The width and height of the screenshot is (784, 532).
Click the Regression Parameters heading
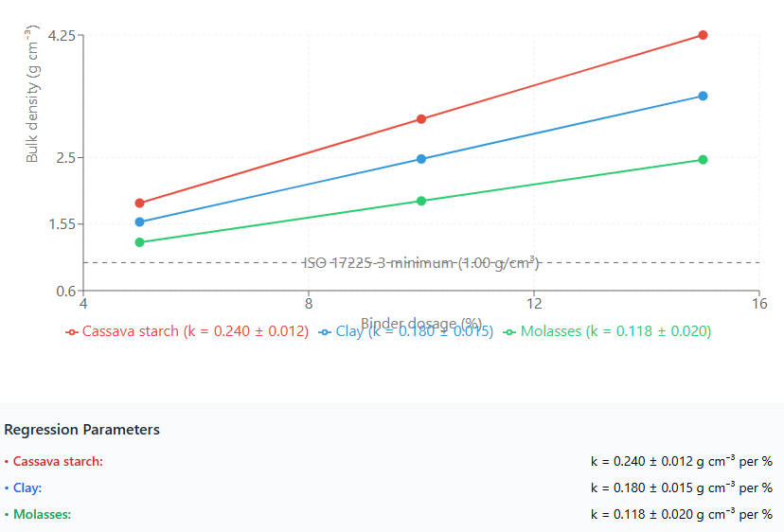tap(81, 430)
